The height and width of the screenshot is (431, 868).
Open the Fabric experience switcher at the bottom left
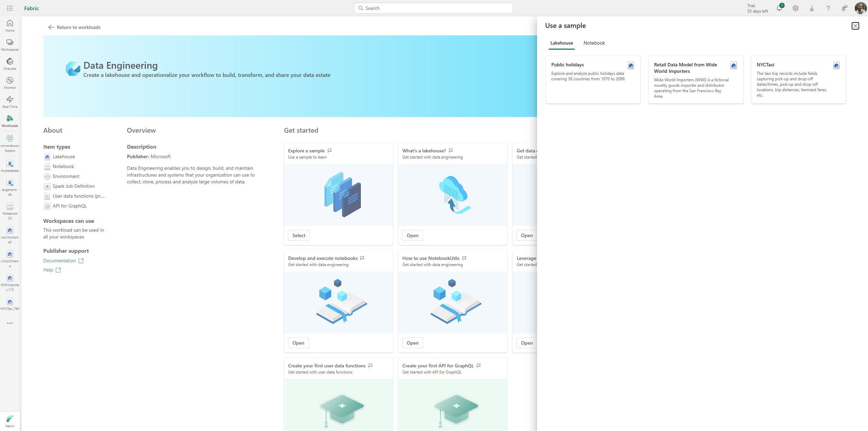(10, 421)
